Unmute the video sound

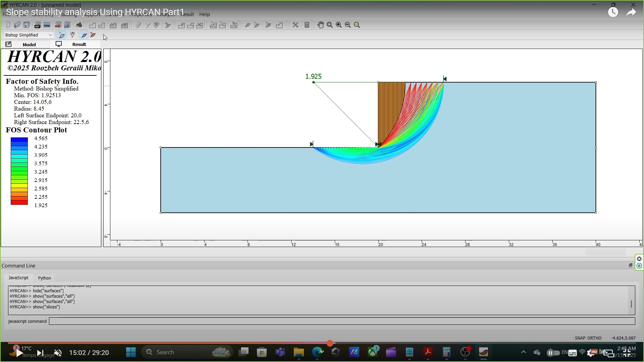click(x=58, y=353)
